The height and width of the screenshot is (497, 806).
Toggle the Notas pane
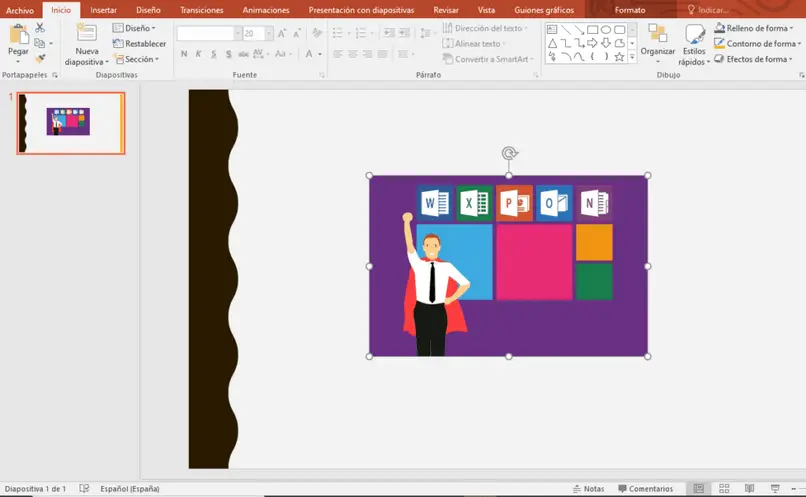pyautogui.click(x=588, y=488)
